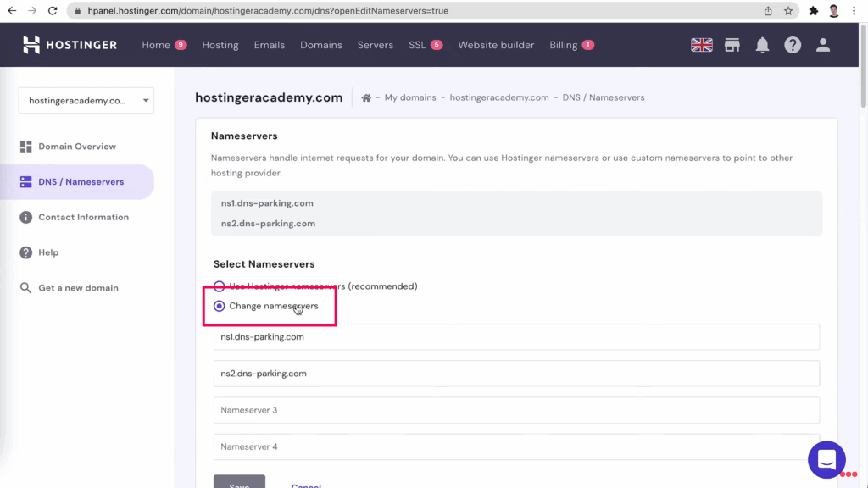Viewport: 868px width, 488px height.
Task: Open Contact Information in sidebar
Action: click(x=83, y=217)
